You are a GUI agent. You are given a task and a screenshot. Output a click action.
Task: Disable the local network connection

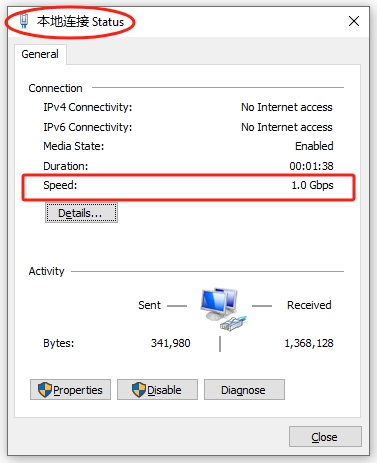pos(157,389)
